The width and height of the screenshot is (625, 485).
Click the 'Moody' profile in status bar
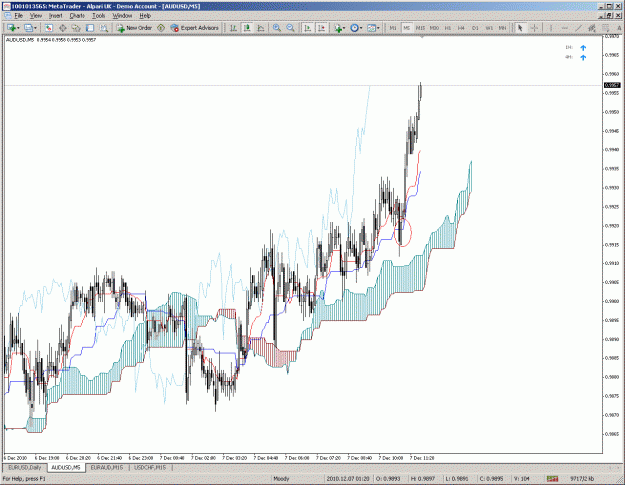point(281,479)
